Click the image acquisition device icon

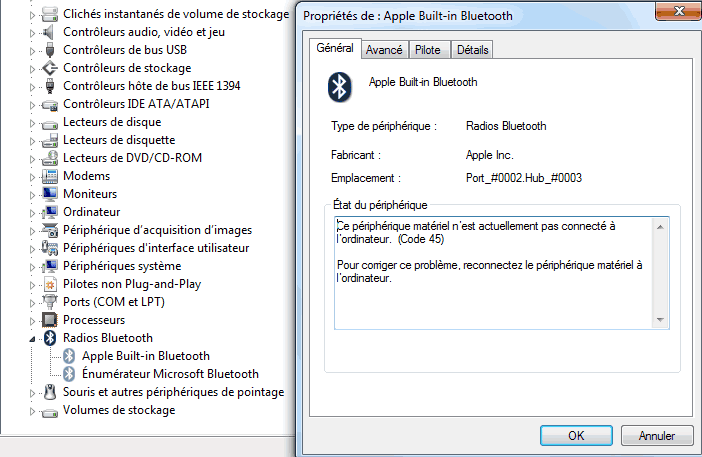(50, 230)
